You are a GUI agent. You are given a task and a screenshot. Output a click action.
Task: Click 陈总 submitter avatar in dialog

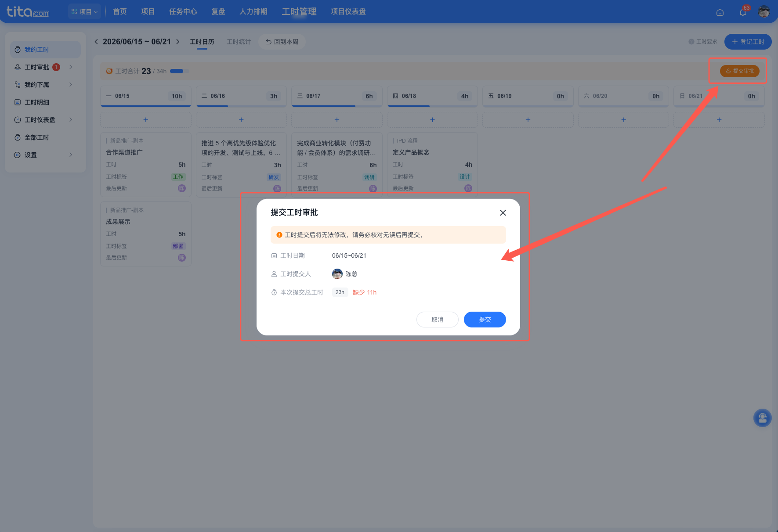[x=337, y=274]
